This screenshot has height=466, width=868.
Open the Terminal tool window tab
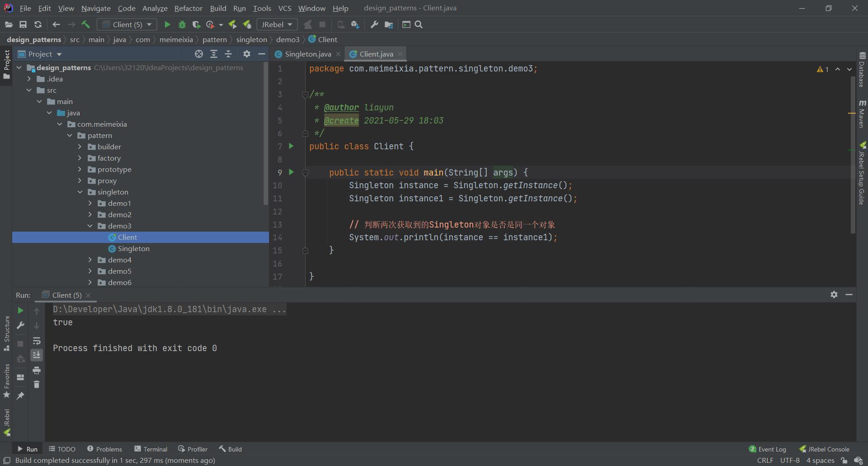pos(151,449)
